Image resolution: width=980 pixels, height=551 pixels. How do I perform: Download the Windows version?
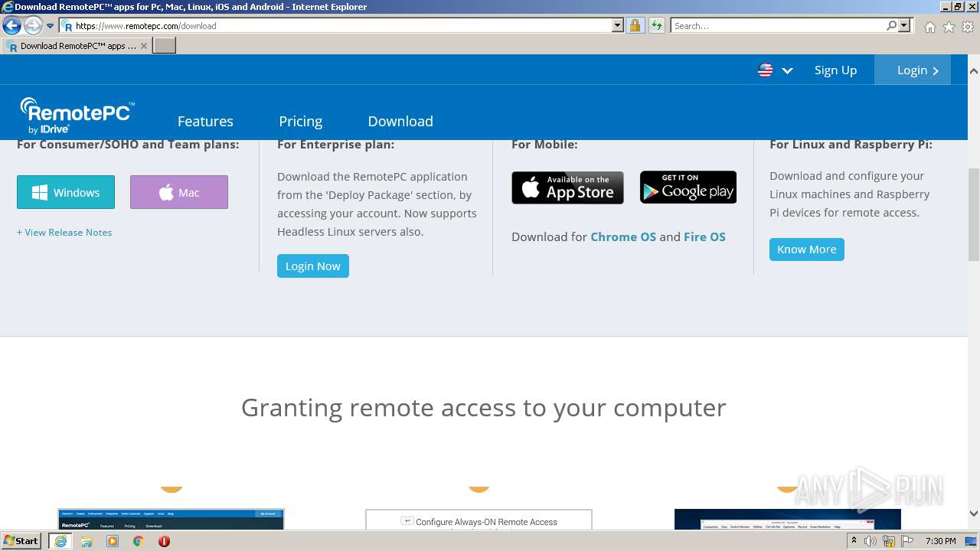(66, 192)
